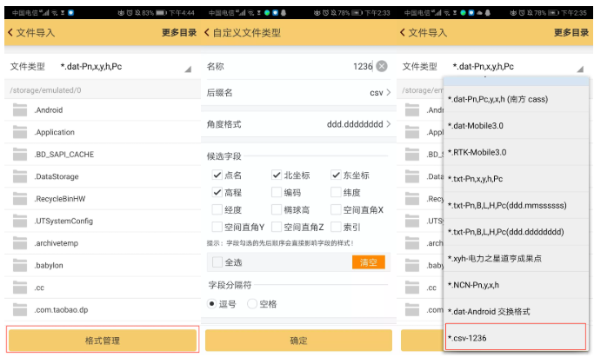Check the 全选 select-all box

coord(217,262)
